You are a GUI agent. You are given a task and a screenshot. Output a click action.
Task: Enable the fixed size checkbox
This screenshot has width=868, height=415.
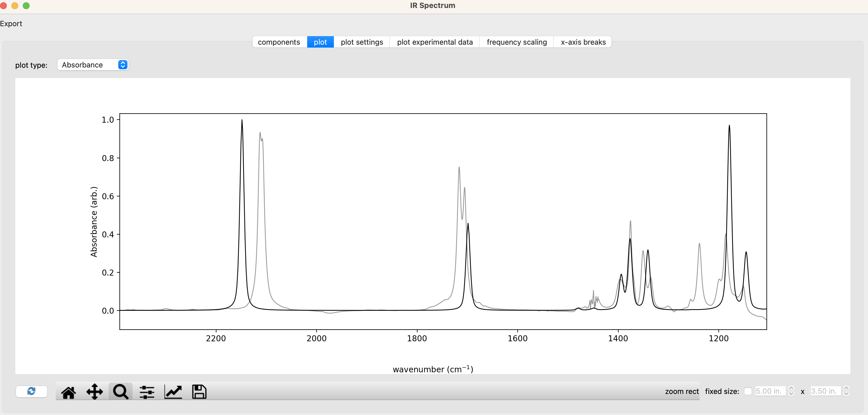[748, 391]
